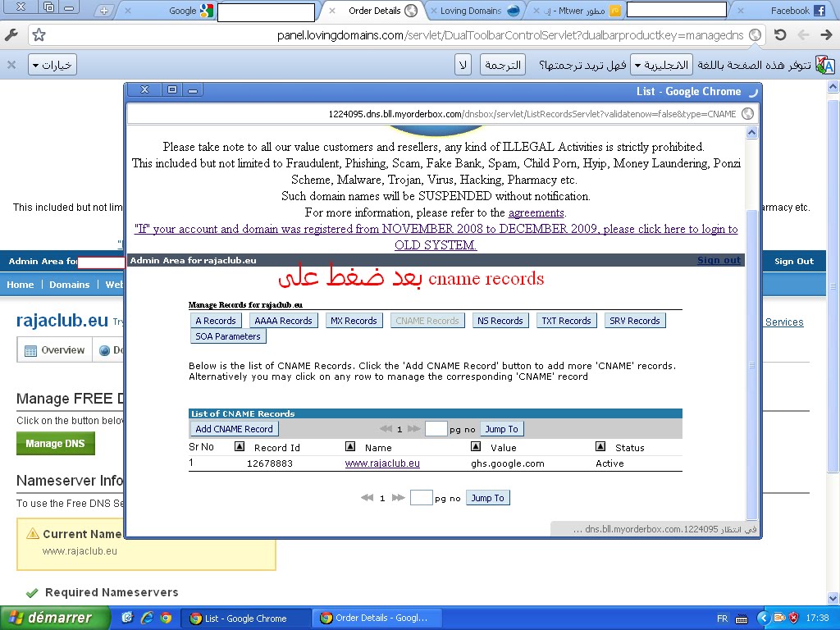The image size is (840, 630).
Task: Click the wrench settings icon in Chrome
Action: point(11,35)
